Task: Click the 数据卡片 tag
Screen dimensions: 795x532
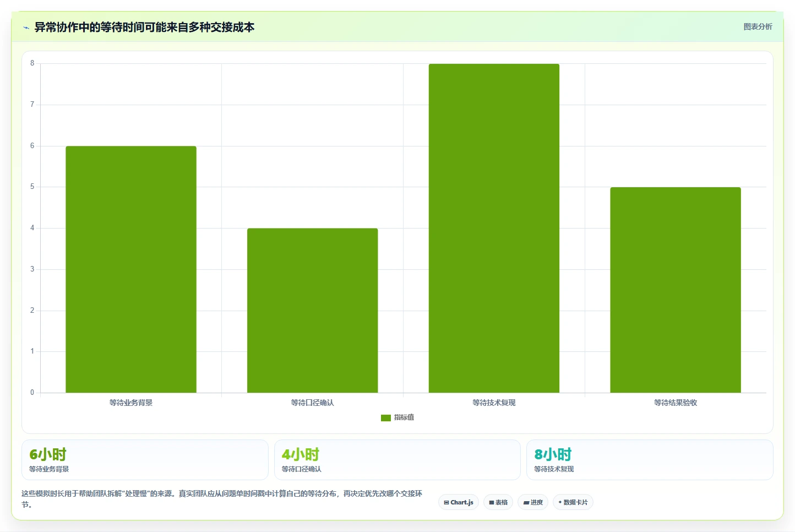Action: 573,502
